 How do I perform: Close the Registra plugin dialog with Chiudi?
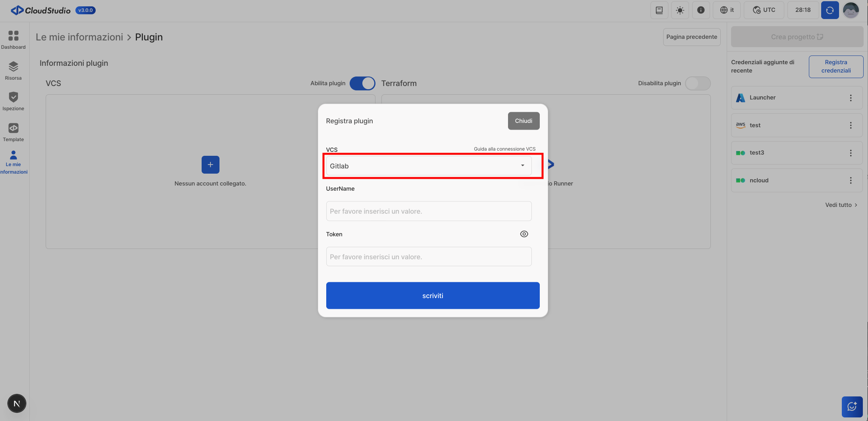click(523, 121)
